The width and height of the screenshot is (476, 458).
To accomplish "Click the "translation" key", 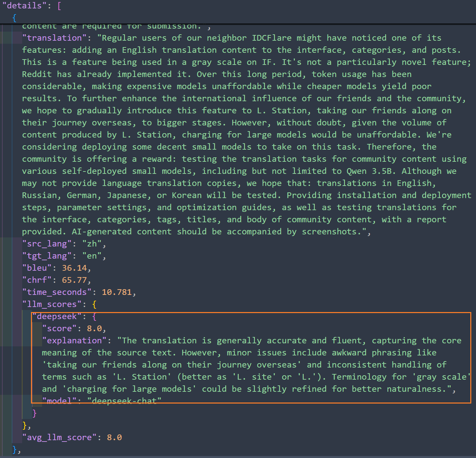I will pyautogui.click(x=54, y=38).
